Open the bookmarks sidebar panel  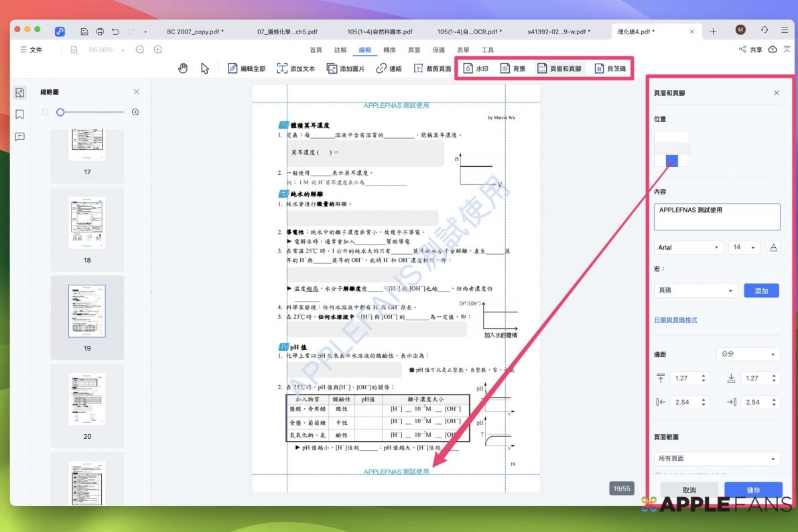(19, 115)
